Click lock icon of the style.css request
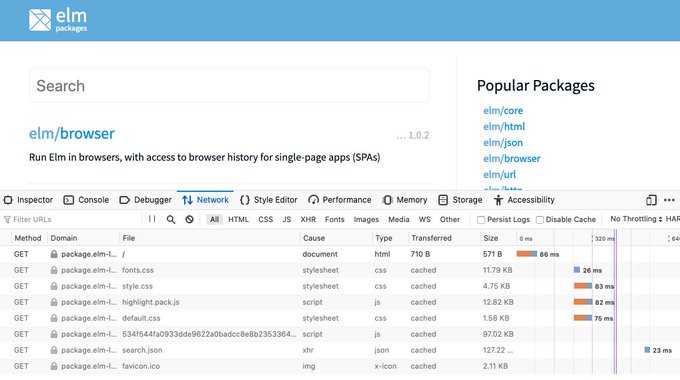This screenshot has width=680, height=380. (54, 286)
